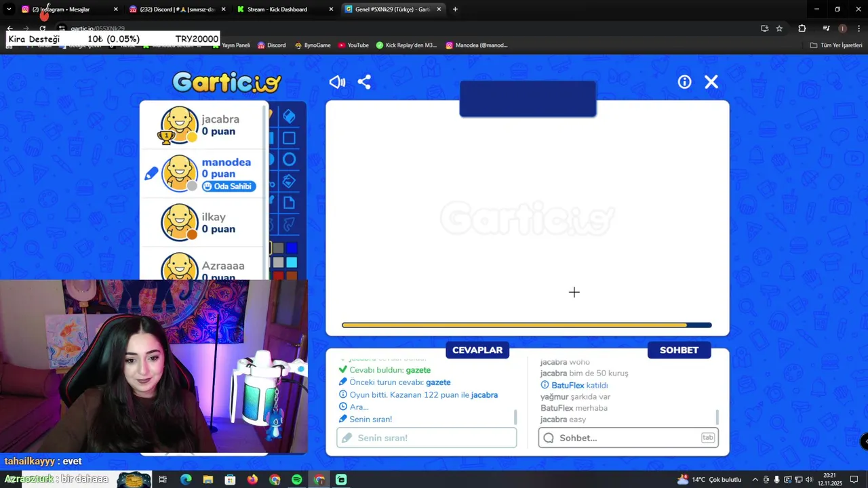Click the BatuFlex katıldı chat entry
Viewport: 868px width, 488px height.
(574, 385)
